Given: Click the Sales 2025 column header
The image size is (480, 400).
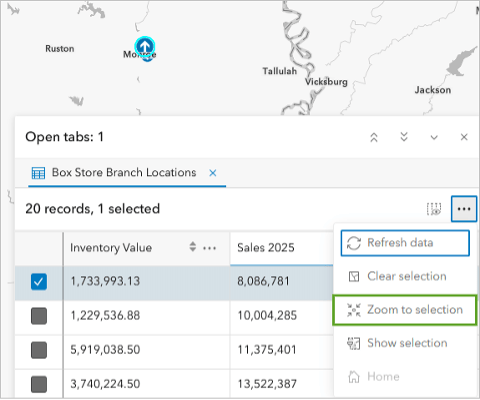Looking at the screenshot, I should [282, 248].
